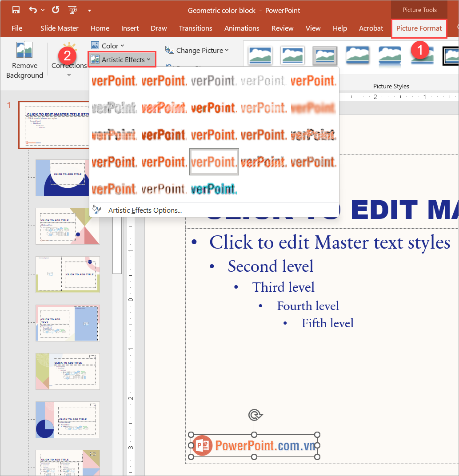Switch to the Animations tab

point(242,28)
